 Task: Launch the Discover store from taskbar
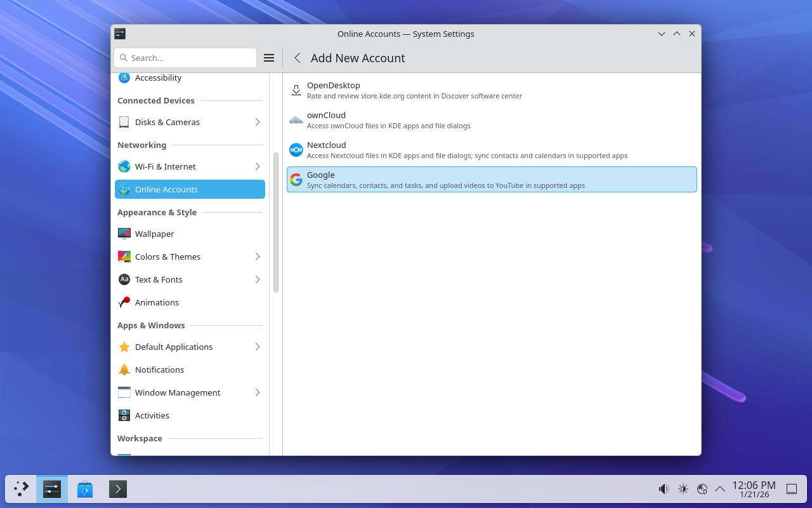(x=85, y=489)
